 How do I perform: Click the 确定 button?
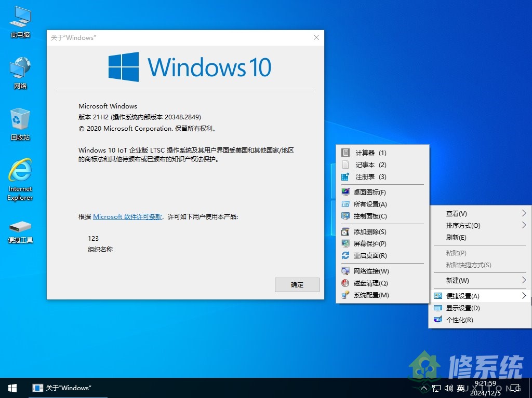point(297,285)
